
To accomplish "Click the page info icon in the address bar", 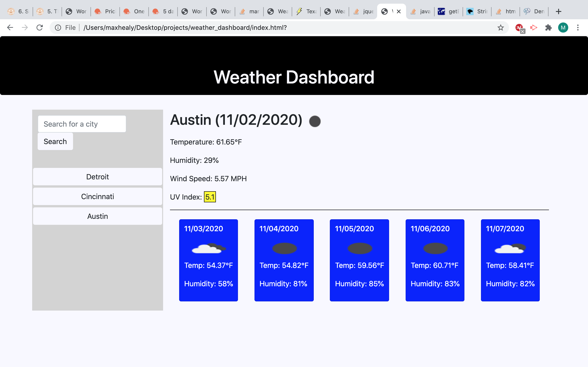I will click(58, 28).
